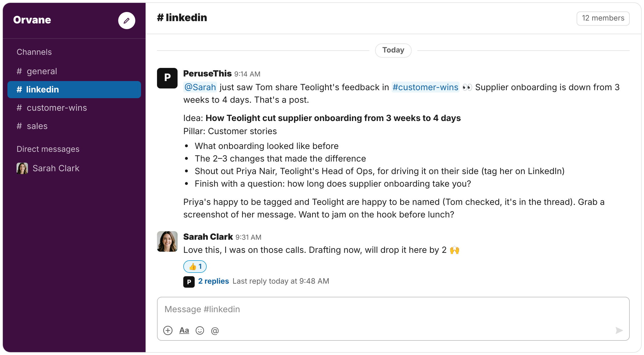Click the # linkedin channel title header
The height and width of the screenshot is (355, 644).
point(182,18)
